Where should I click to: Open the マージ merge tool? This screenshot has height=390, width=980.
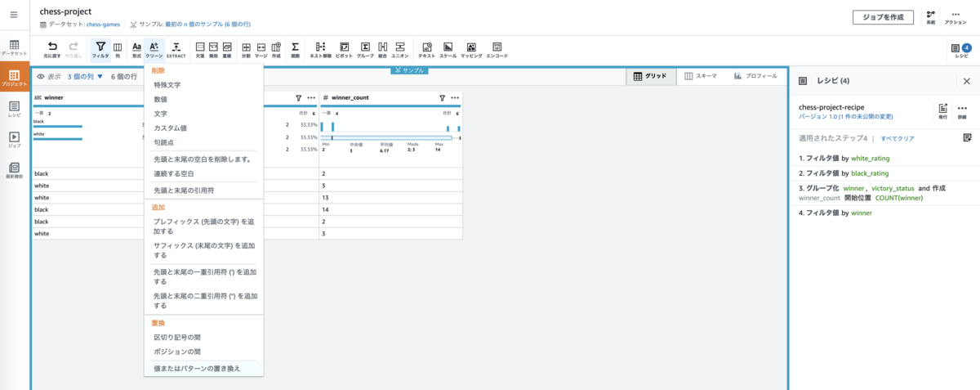click(261, 50)
